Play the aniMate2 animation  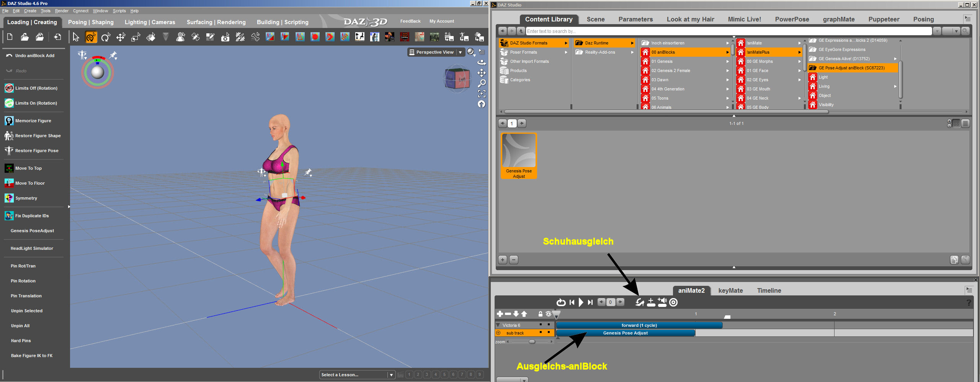[581, 302]
